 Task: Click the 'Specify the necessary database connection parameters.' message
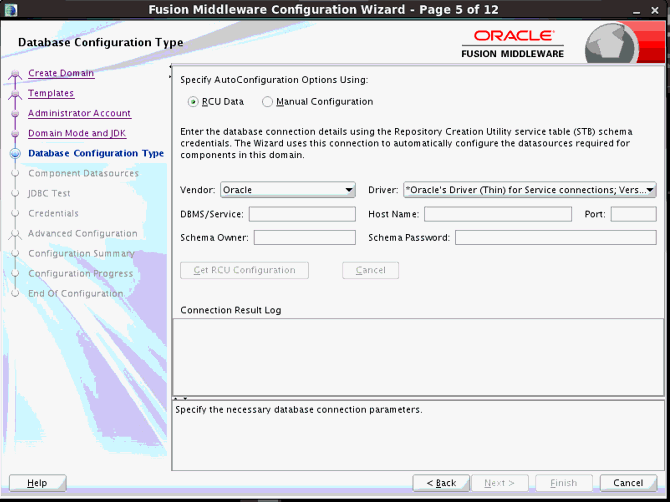click(299, 410)
